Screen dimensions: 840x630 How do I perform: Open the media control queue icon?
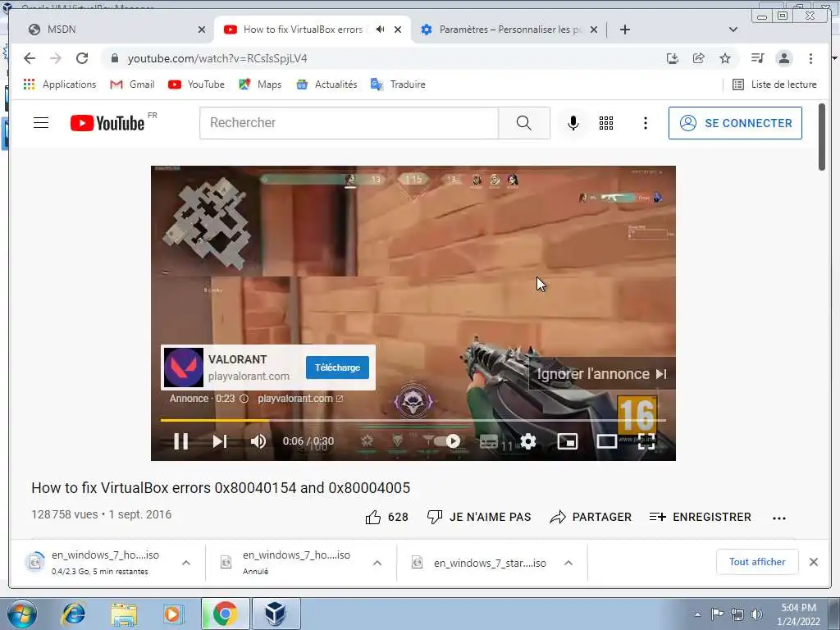(x=757, y=58)
